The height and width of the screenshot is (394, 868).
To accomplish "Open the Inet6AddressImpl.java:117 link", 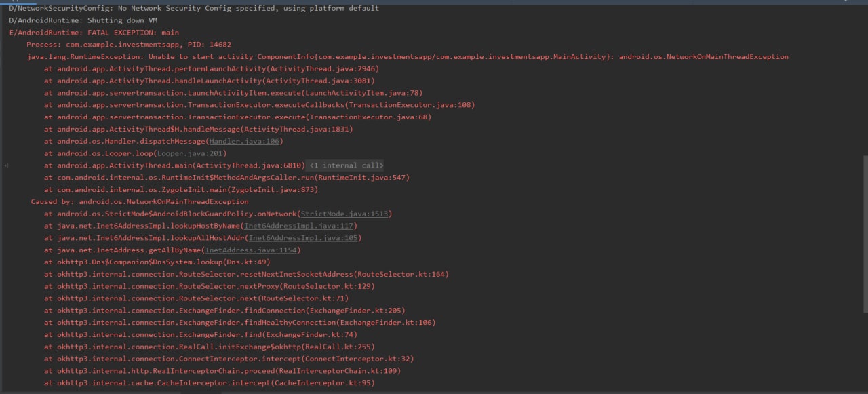I will click(x=298, y=226).
